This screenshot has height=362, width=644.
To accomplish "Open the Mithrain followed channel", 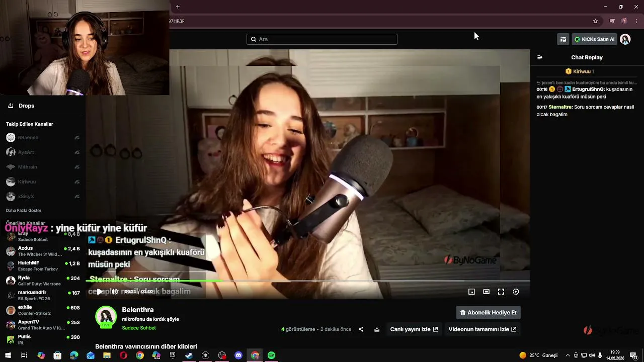I will click(42, 167).
